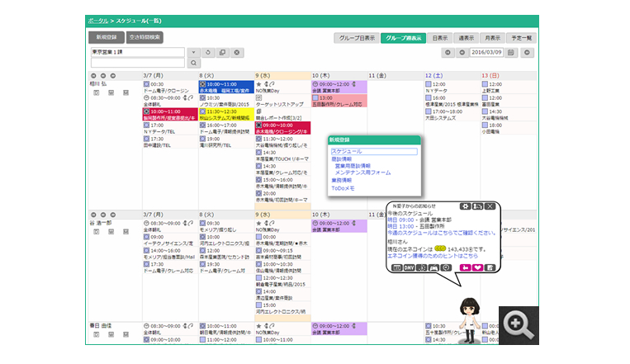
Task: Click the copy/duplicate windows icon button
Action: [222, 52]
